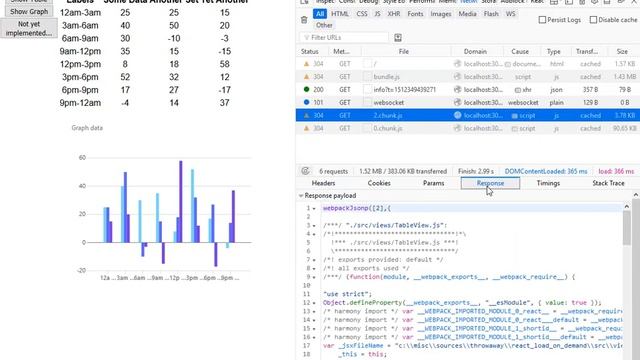The image size is (640, 360).
Task: Toggle the Images request filter
Action: coord(441,14)
